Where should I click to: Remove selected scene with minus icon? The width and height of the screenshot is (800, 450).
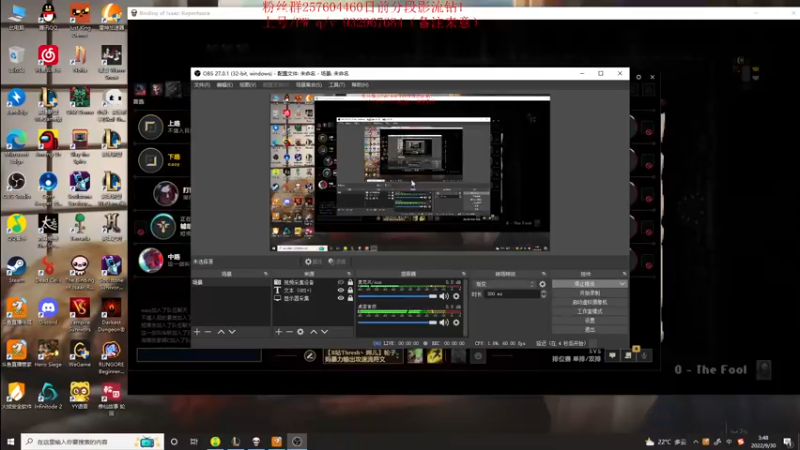(208, 332)
